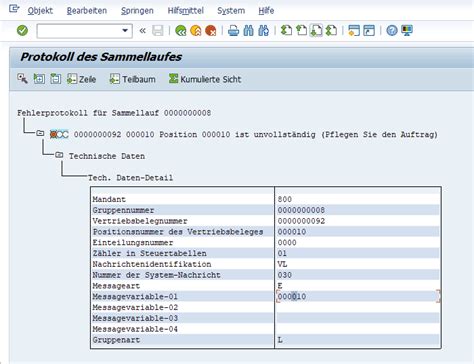Image resolution: width=474 pixels, height=364 pixels.
Task: Click the Mandant value 800
Action: 285,199
